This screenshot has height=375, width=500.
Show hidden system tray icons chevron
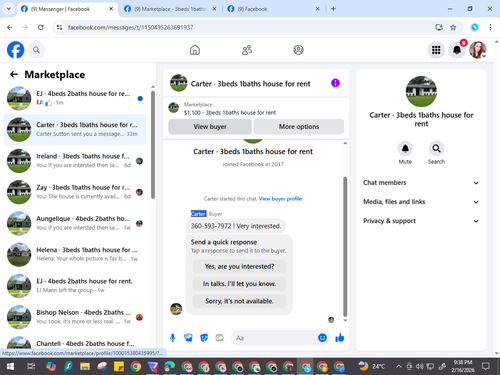[x=399, y=367]
